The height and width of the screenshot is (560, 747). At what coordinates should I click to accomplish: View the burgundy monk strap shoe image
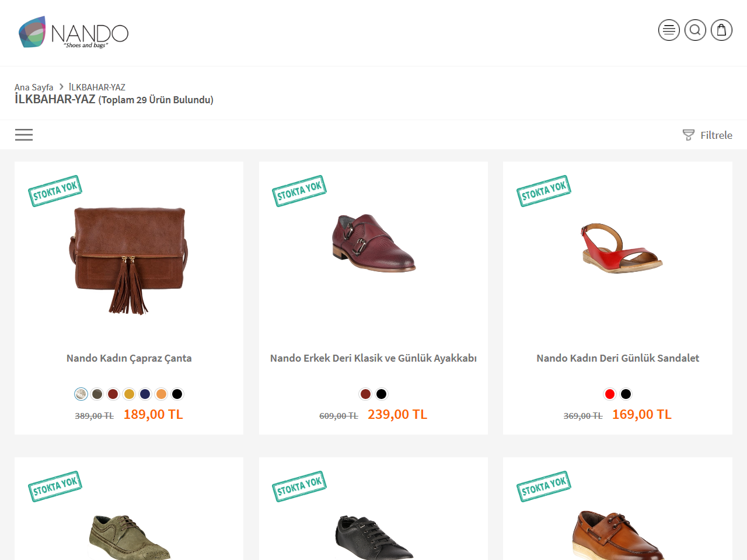373,243
